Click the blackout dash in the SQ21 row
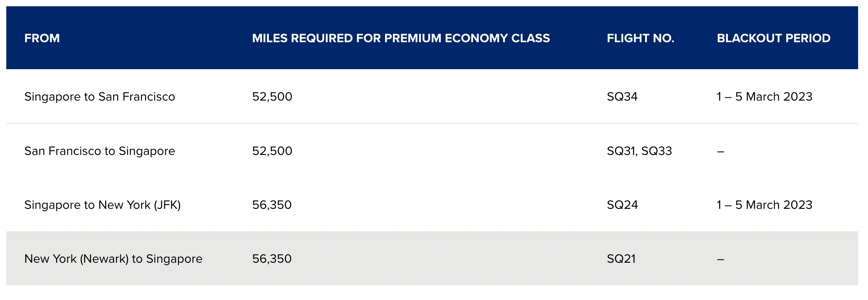This screenshot has height=300, width=868. pos(720,259)
